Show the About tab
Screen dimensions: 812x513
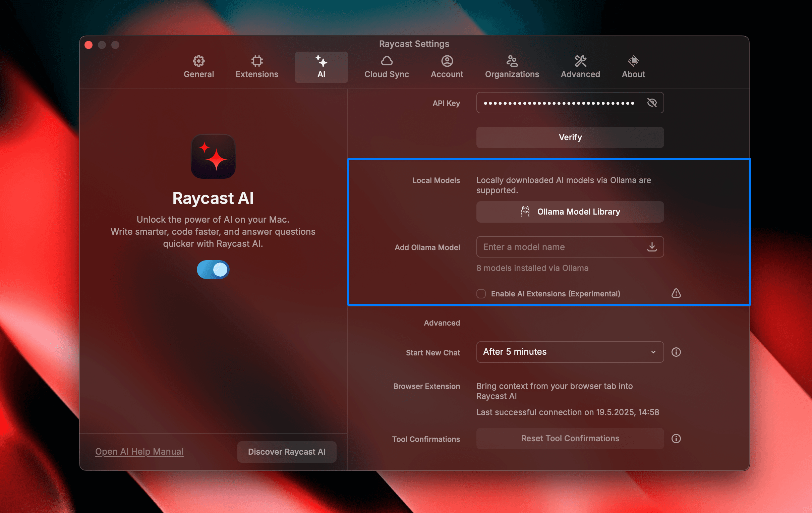633,67
